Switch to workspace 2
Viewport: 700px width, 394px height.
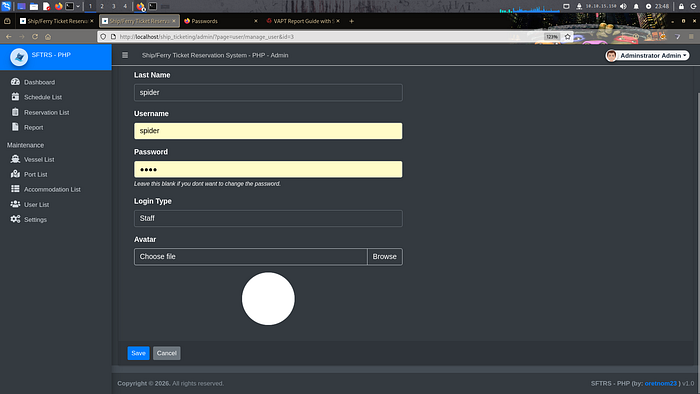pos(102,6)
